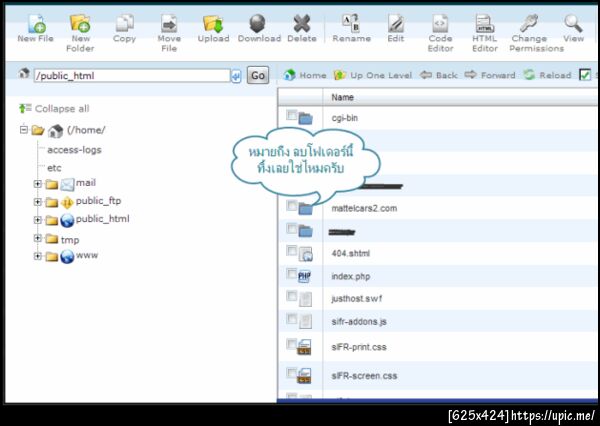The image size is (600, 426).
Task: Select the sIFR-screen.css file name
Action: coord(364,376)
